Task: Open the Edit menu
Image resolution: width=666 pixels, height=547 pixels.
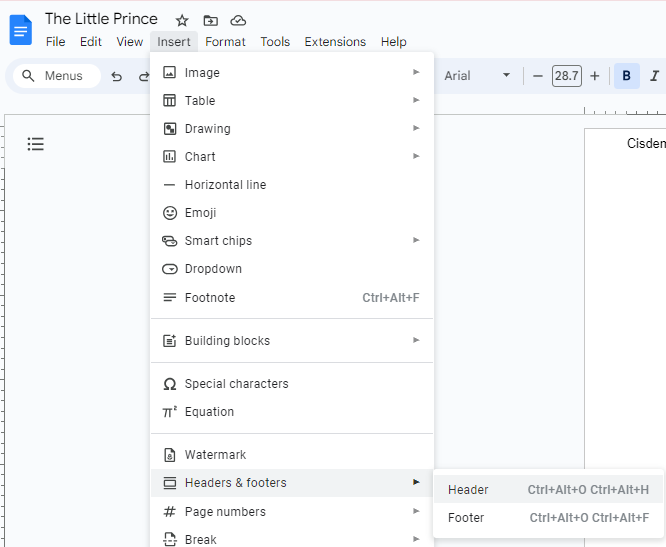Action: tap(91, 42)
